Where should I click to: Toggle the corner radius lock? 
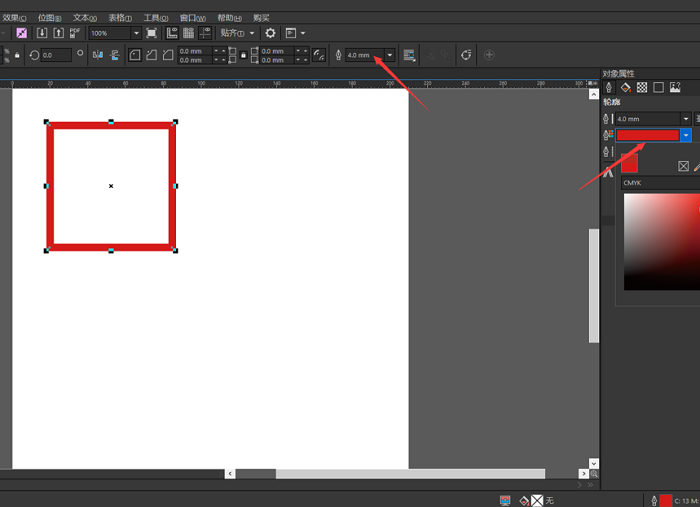point(243,55)
